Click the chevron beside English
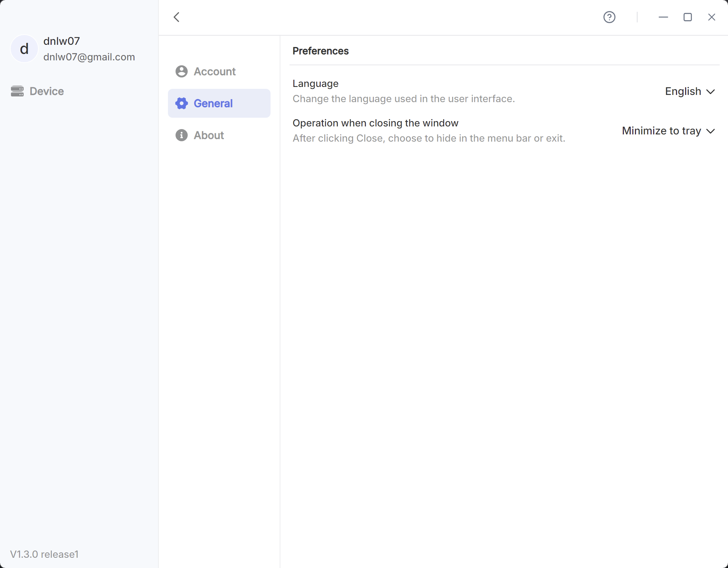Viewport: 728px width, 568px height. [711, 92]
